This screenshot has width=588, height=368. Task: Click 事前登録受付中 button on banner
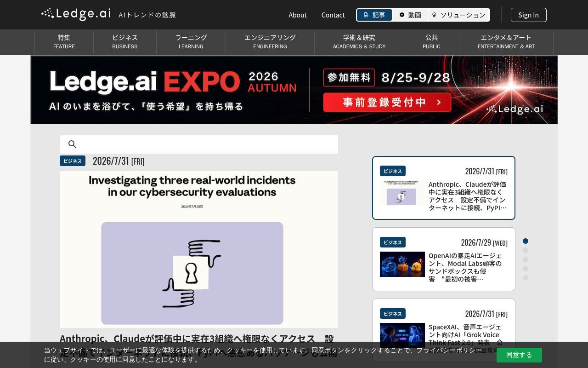click(x=387, y=102)
